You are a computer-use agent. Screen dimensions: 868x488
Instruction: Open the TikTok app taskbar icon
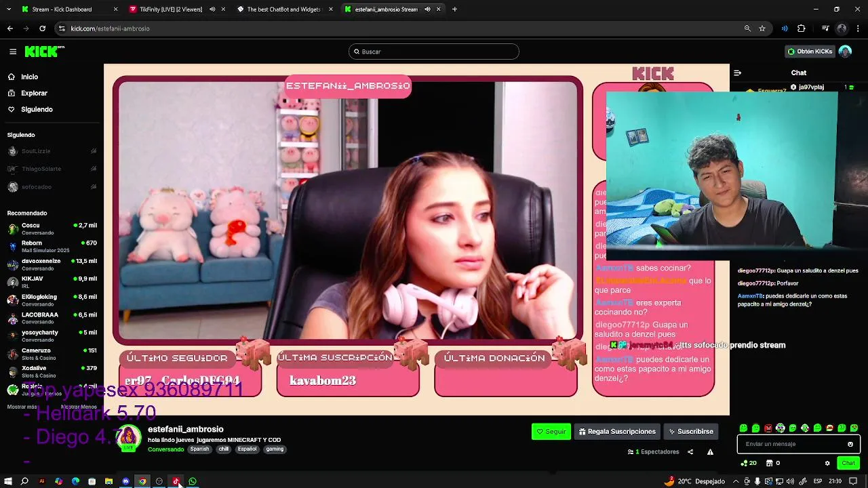pyautogui.click(x=176, y=481)
